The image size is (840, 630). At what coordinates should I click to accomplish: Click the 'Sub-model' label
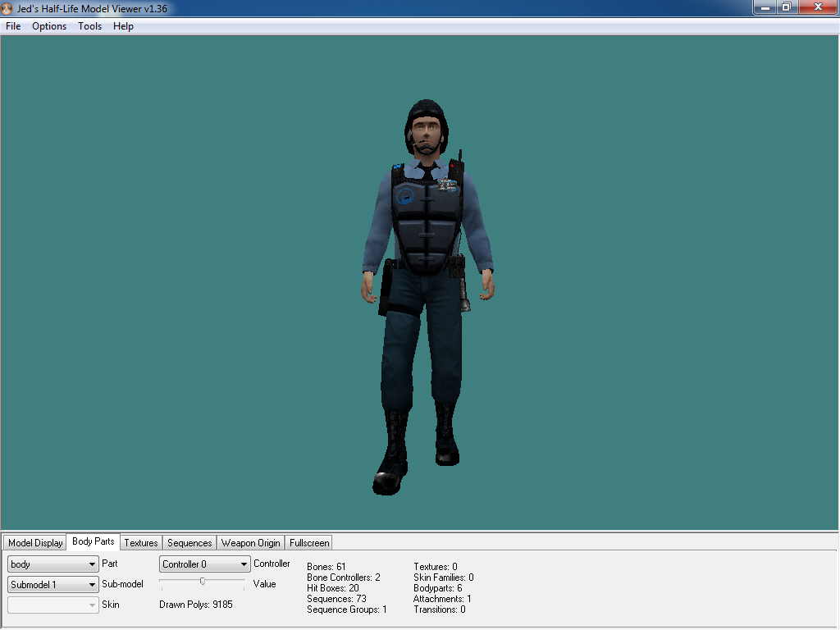pyautogui.click(x=123, y=584)
